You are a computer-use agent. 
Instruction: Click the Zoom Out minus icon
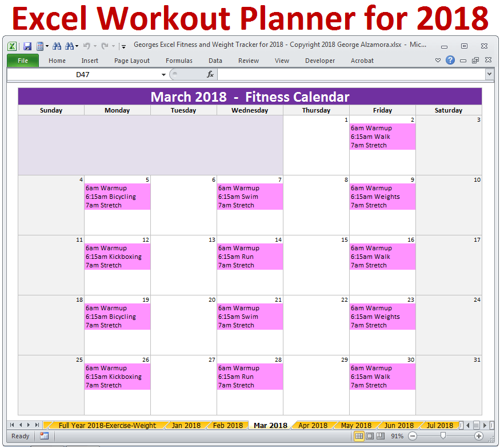click(x=412, y=435)
